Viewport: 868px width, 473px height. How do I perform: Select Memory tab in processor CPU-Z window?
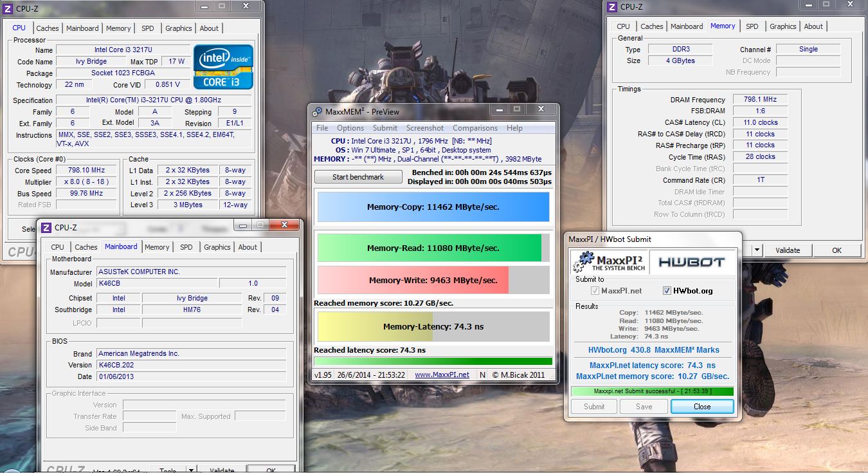[x=118, y=28]
